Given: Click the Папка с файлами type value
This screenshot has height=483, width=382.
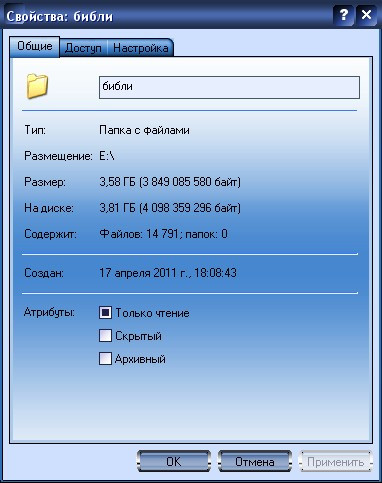Looking at the screenshot, I should coord(144,130).
